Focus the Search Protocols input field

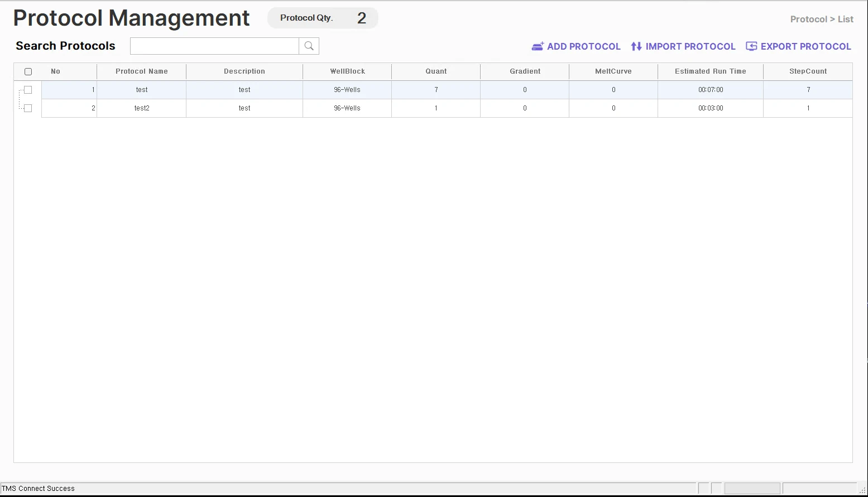pyautogui.click(x=214, y=46)
